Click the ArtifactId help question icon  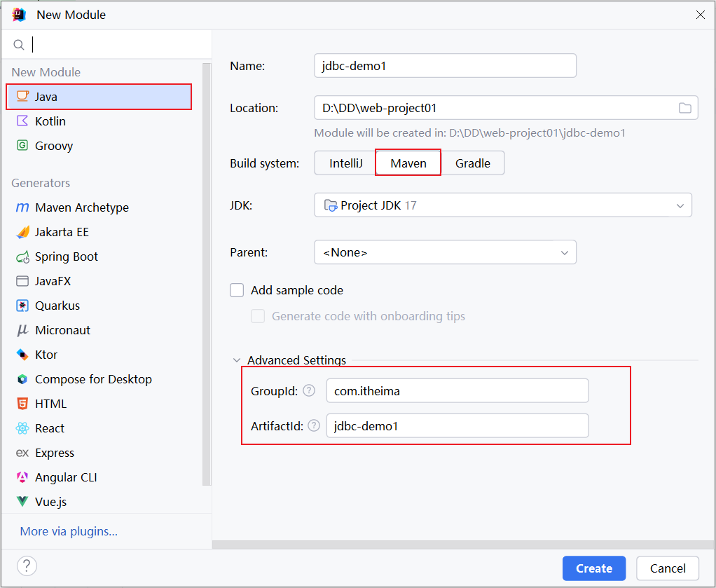(x=314, y=426)
